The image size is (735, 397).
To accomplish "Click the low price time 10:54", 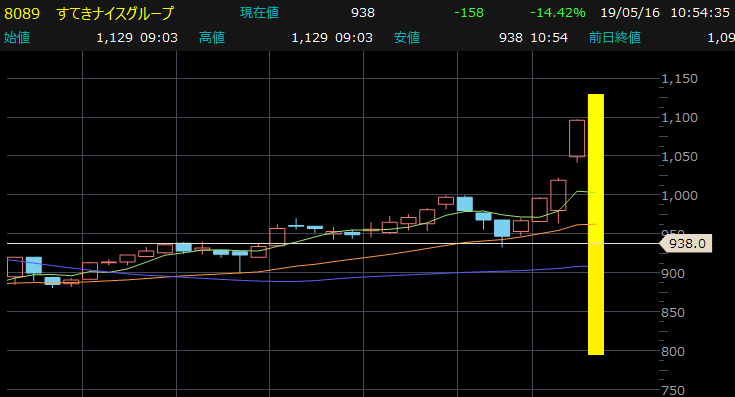I will pyautogui.click(x=549, y=37).
